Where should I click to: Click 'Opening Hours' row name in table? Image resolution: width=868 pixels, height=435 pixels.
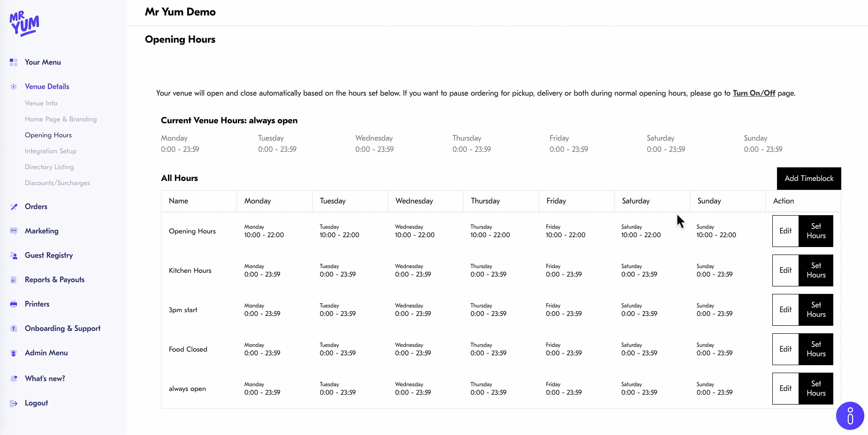[192, 231]
